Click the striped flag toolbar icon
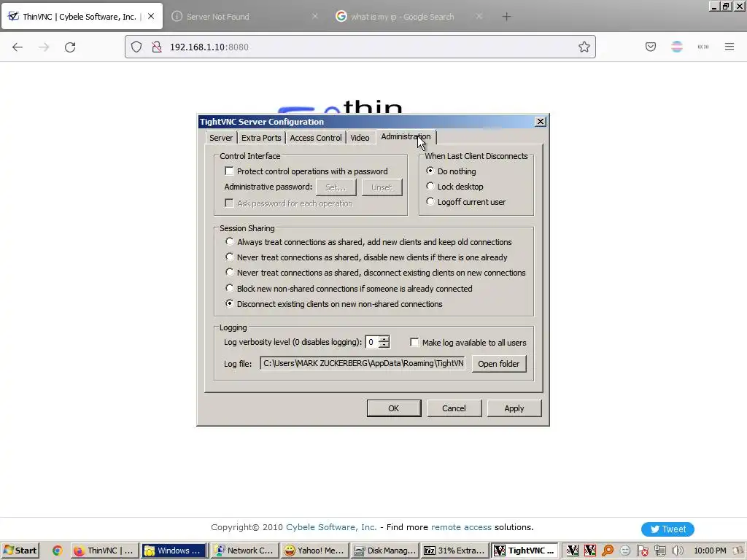 [x=676, y=47]
